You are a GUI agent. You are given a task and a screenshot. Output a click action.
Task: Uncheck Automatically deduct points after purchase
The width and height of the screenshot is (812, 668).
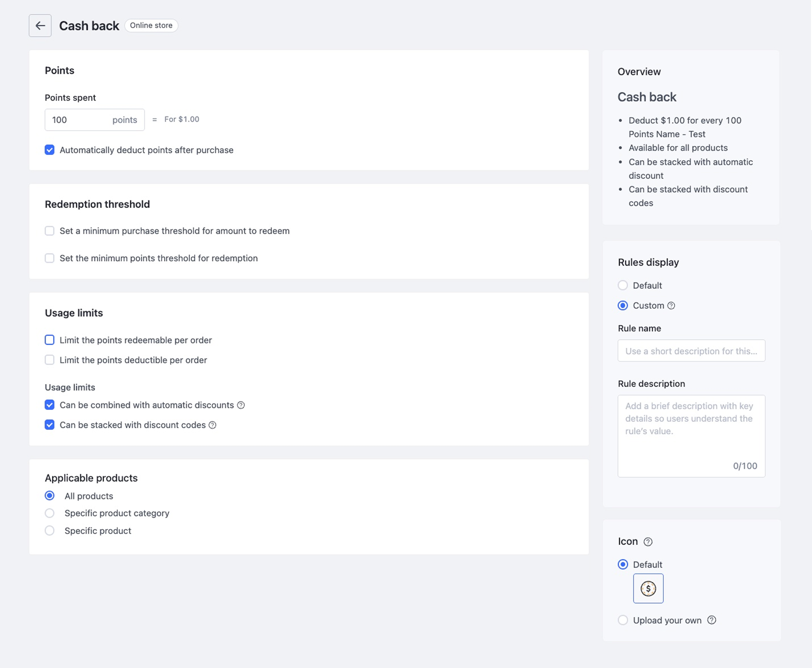(50, 150)
